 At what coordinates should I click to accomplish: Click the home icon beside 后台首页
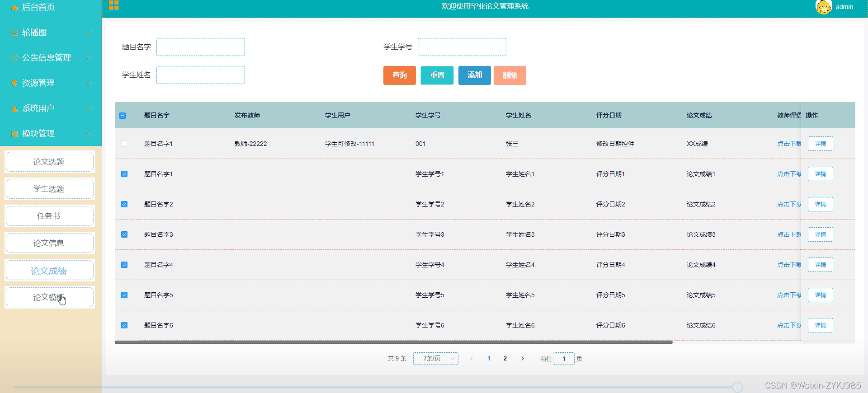coord(14,8)
